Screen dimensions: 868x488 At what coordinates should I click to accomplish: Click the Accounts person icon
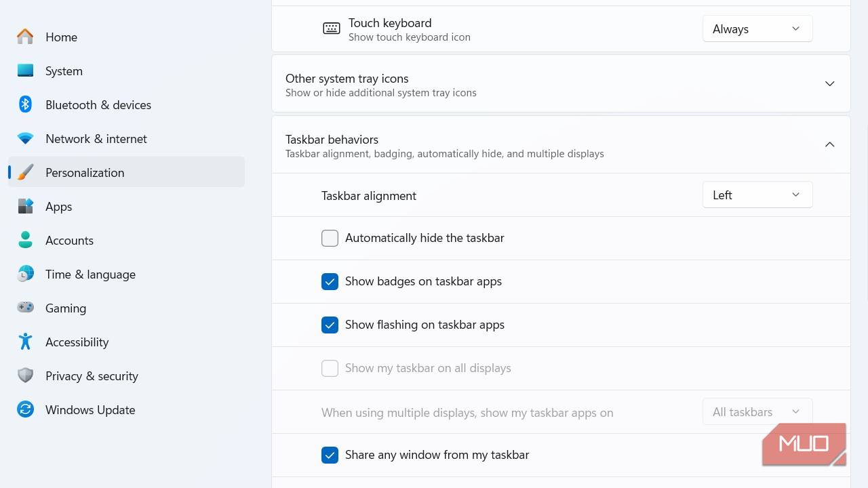coord(25,240)
